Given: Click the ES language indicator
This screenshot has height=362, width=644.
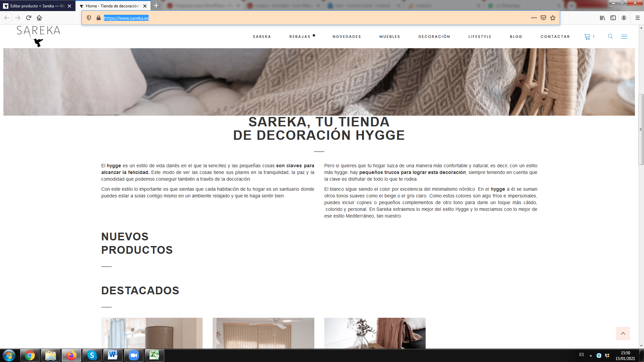Looking at the screenshot, I should (582, 355).
